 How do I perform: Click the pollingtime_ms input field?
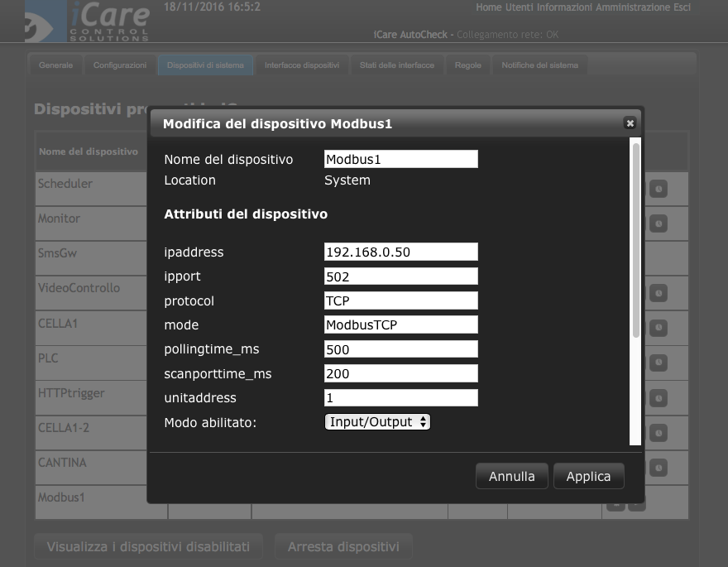(x=401, y=349)
